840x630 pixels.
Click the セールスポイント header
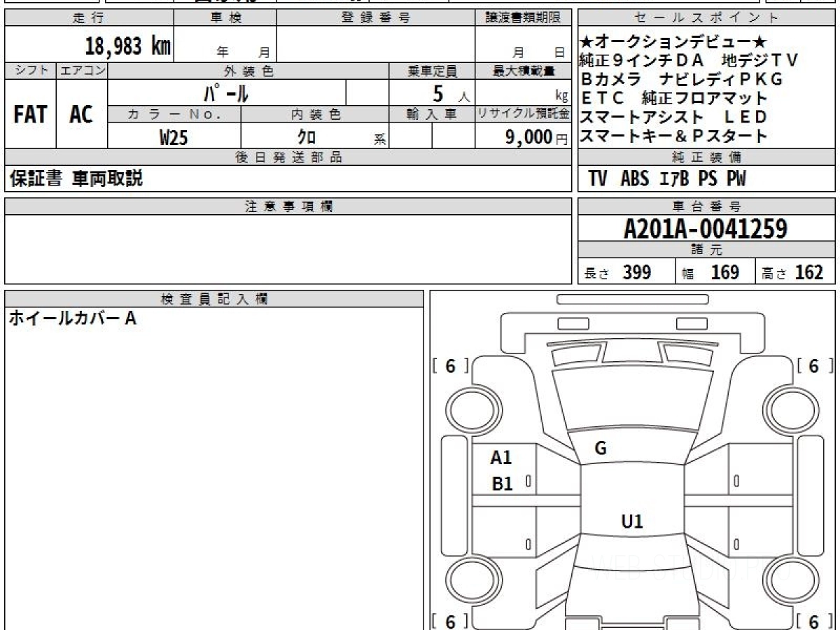click(x=706, y=18)
